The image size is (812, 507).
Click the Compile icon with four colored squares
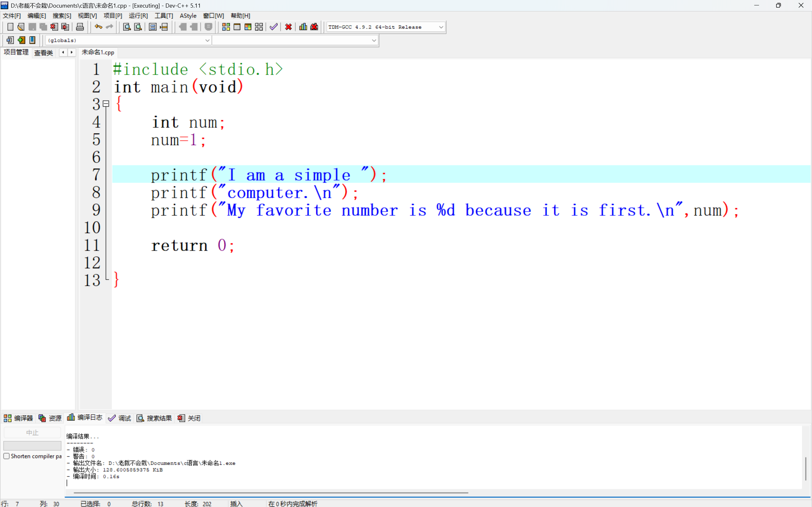[226, 27]
